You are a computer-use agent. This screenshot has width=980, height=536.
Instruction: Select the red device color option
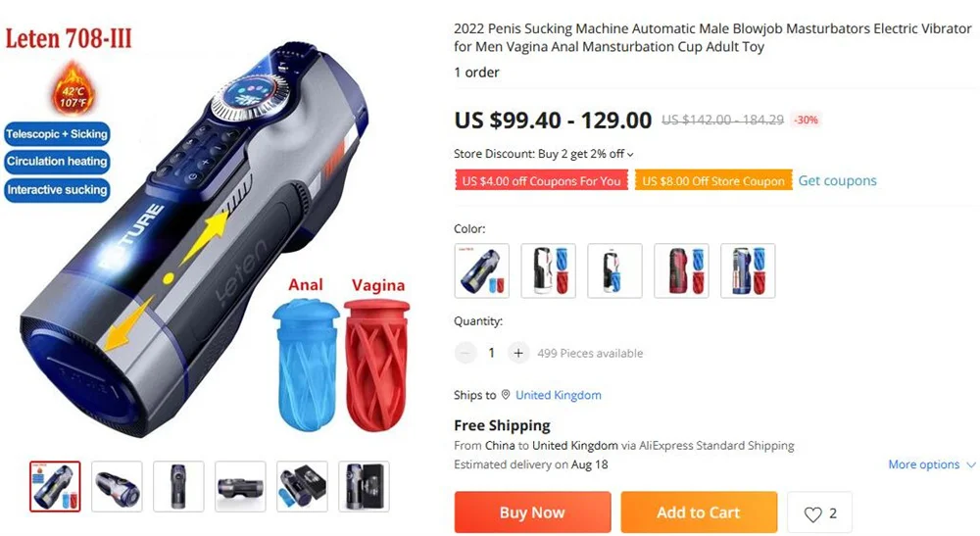[x=681, y=270]
